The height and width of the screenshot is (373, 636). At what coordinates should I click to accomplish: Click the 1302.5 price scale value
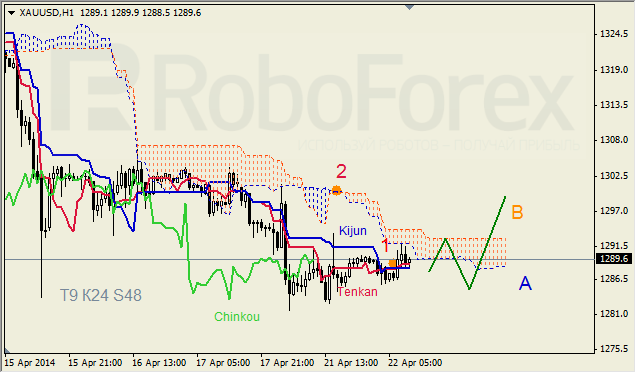pos(614,176)
